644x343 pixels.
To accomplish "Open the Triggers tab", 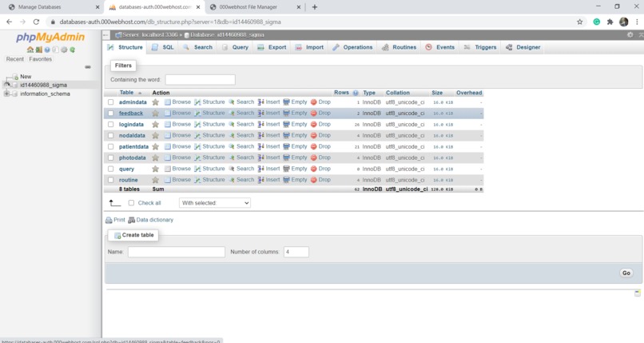I will click(480, 47).
